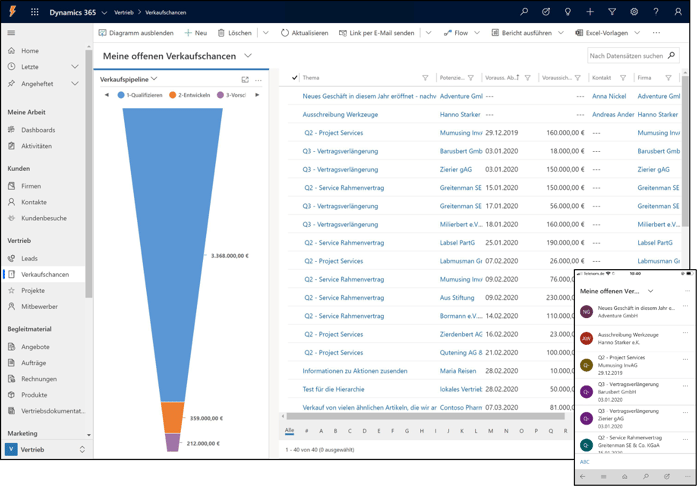Click orange 2-Entwickeln legend swatch
This screenshot has width=700, height=489.
point(173,95)
